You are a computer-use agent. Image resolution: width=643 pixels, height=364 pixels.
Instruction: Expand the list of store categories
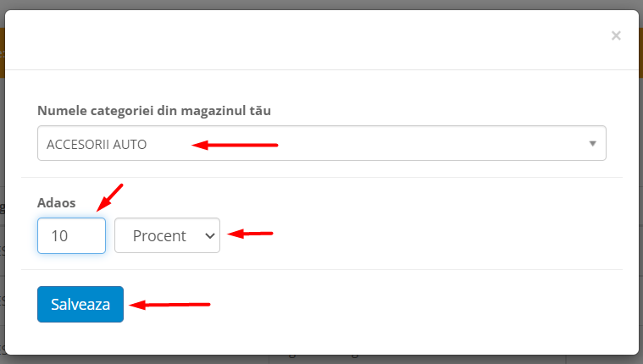pyautogui.click(x=321, y=143)
